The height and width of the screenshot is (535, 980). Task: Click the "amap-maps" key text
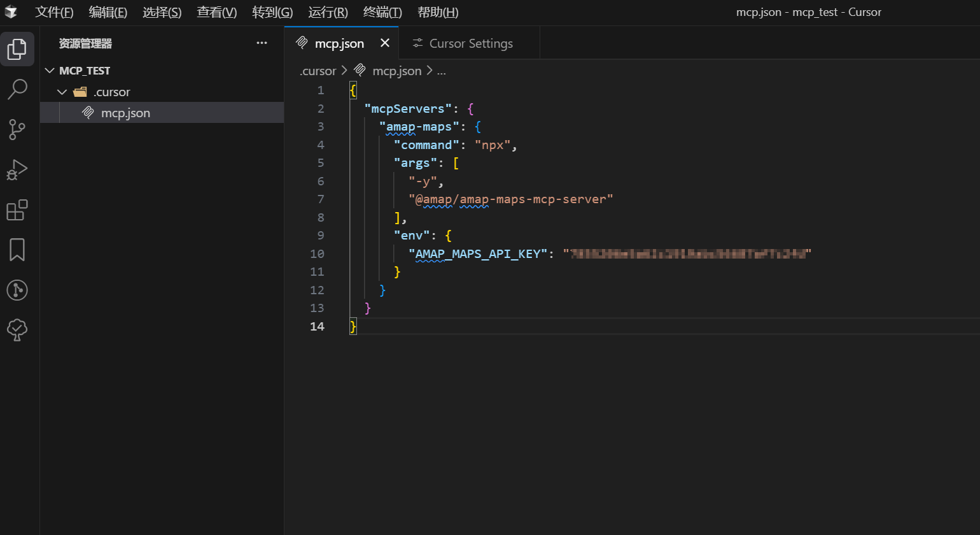click(x=419, y=127)
